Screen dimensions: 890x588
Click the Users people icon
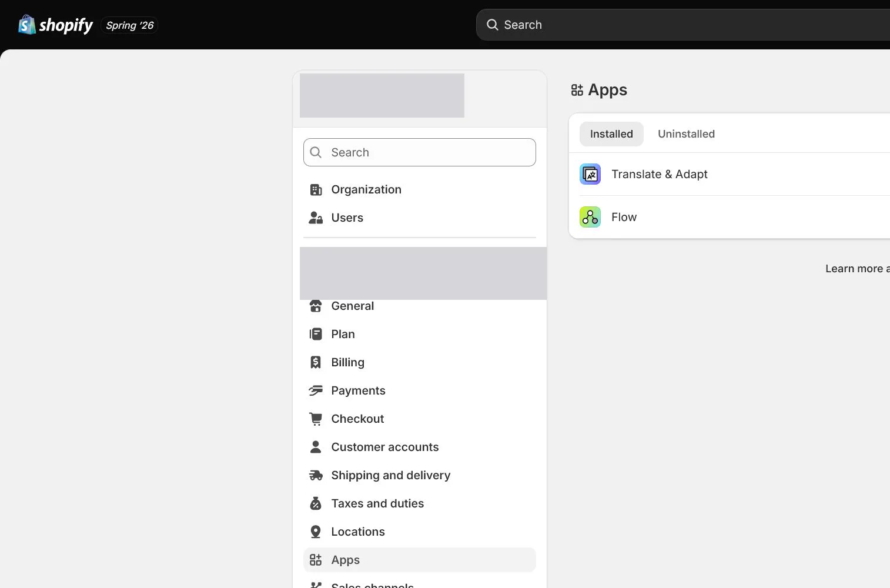[x=316, y=218]
